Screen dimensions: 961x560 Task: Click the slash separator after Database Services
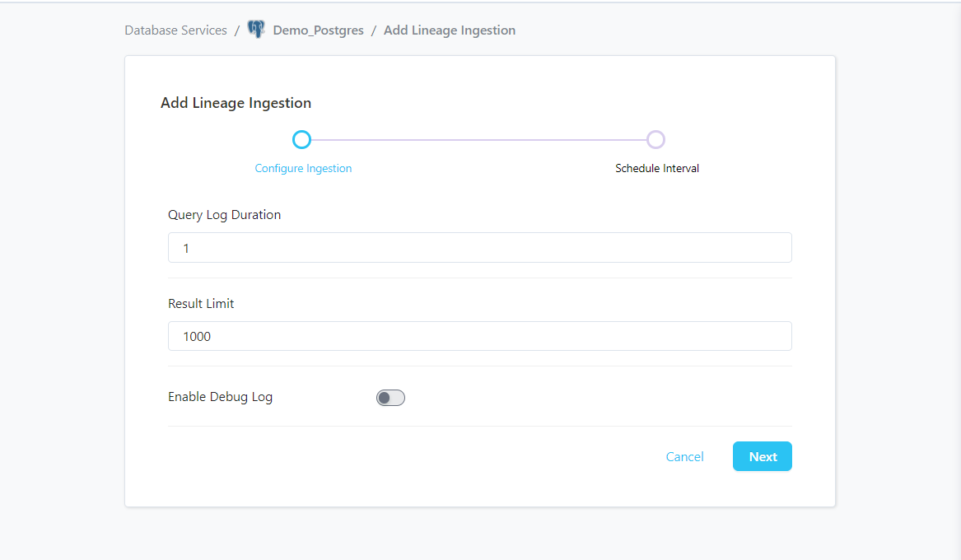tap(237, 30)
